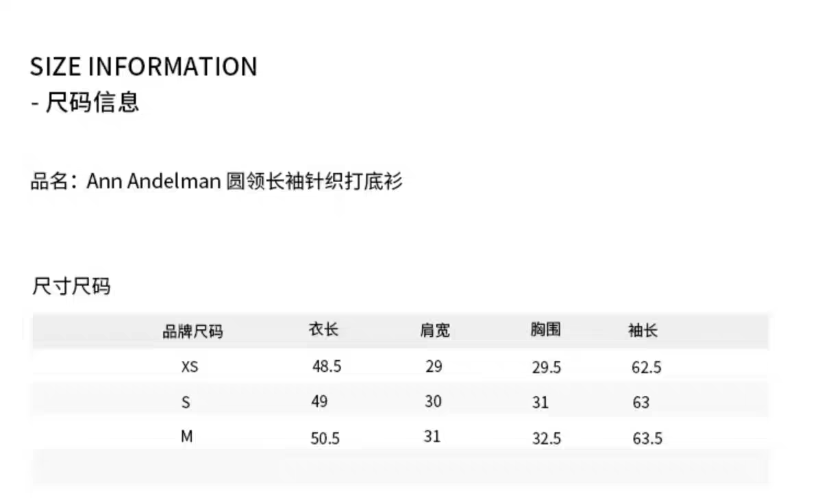
Task: Select the 袖长 column header
Action: (x=643, y=331)
